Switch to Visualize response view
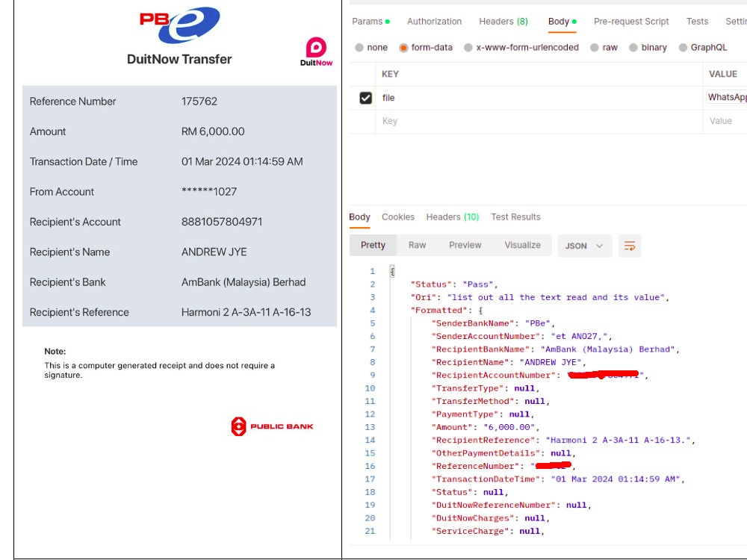The image size is (747, 560). tap(523, 245)
